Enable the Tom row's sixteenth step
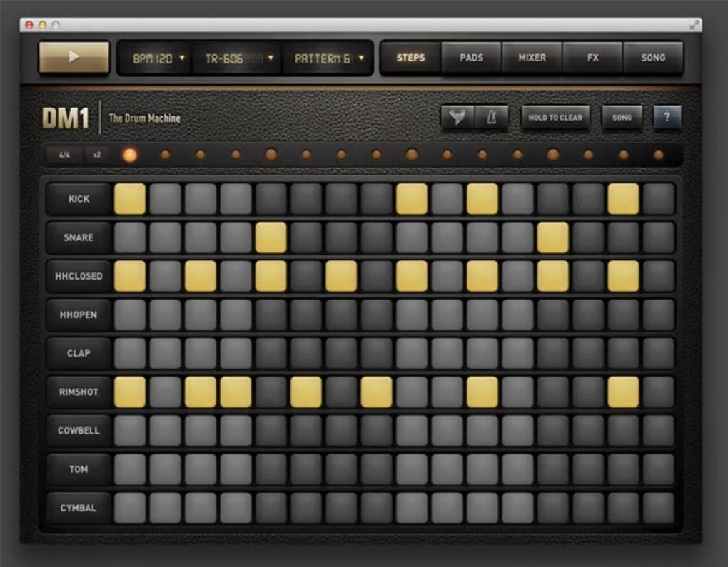This screenshot has width=728, height=567. pyautogui.click(x=658, y=469)
